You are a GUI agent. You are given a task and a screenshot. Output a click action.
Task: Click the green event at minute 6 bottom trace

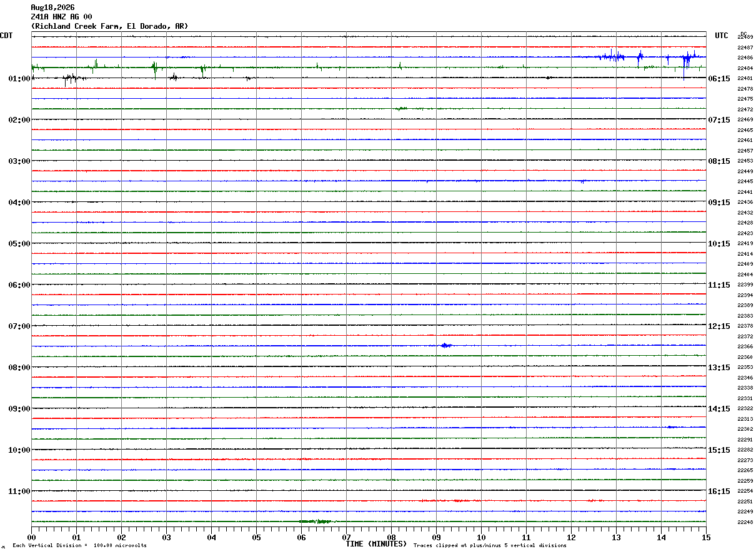coord(316,521)
